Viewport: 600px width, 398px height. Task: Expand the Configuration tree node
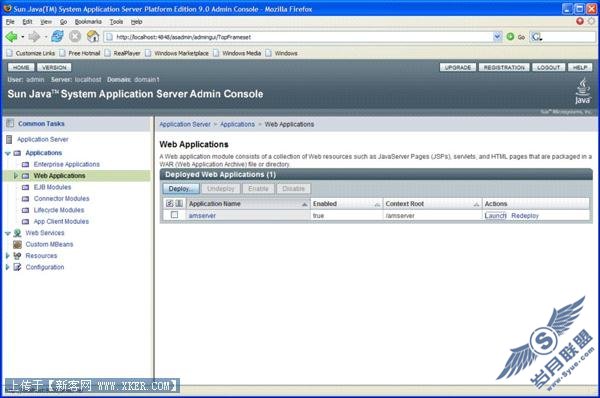[x=7, y=267]
